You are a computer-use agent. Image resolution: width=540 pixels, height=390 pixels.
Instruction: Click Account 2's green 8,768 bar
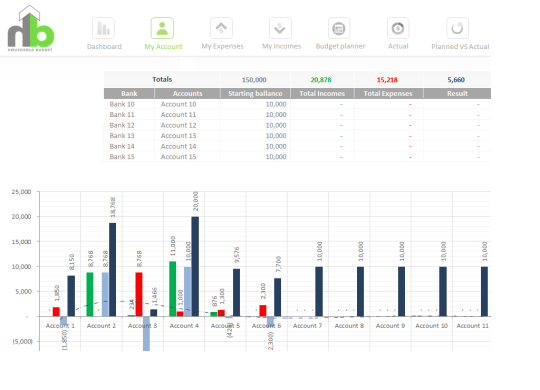(x=90, y=294)
